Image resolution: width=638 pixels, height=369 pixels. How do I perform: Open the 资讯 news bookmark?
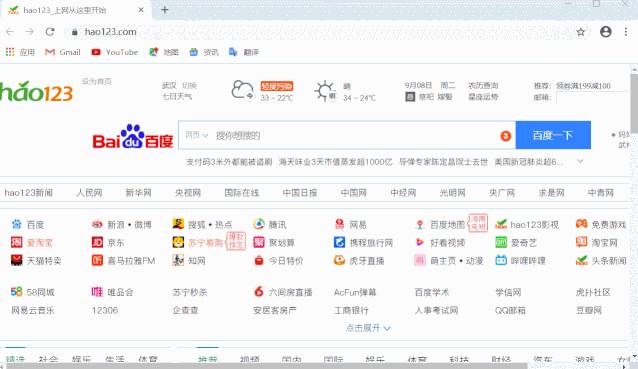point(204,52)
